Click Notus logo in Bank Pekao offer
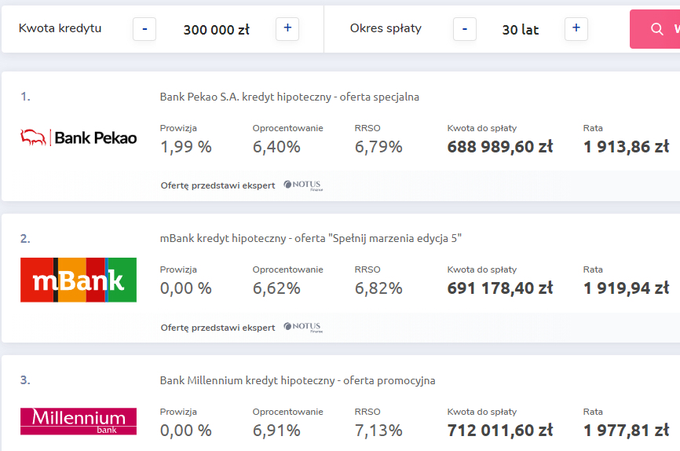Viewport: 680px width, 451px height. 303,185
